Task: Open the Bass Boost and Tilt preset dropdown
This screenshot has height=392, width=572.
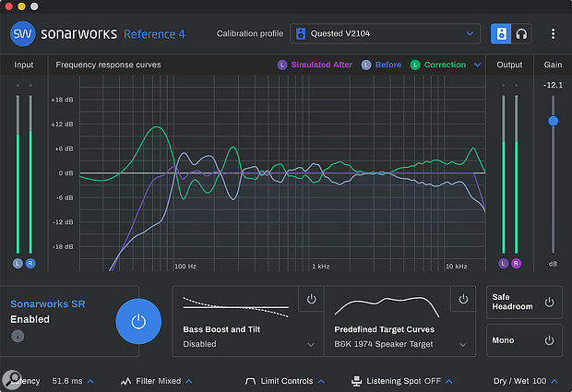Action: click(x=311, y=345)
